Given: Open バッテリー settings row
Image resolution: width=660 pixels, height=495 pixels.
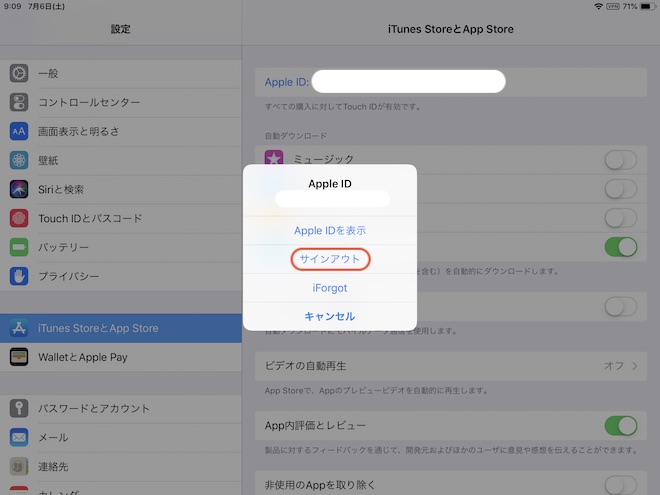Looking at the screenshot, I should click(121, 248).
